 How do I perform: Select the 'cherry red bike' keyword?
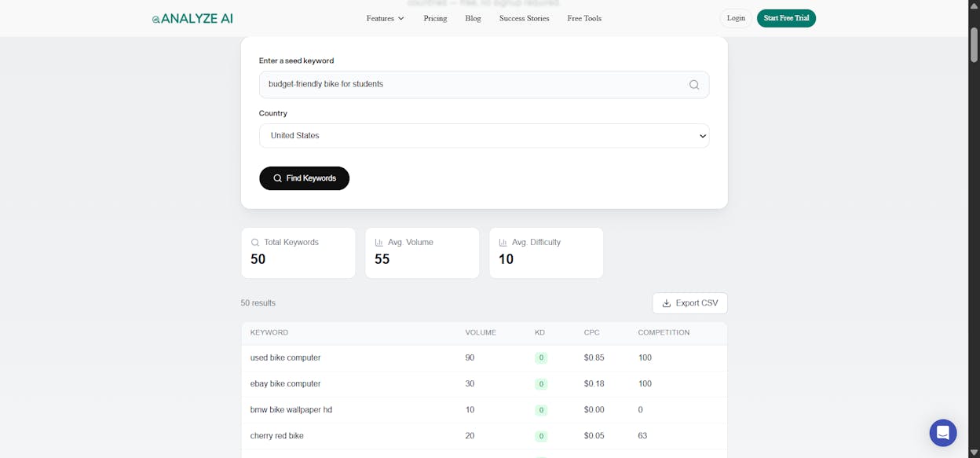276,435
